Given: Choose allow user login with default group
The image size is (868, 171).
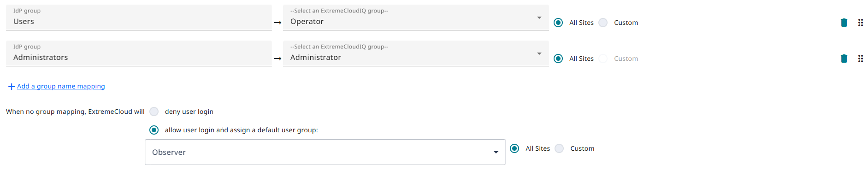Looking at the screenshot, I should (x=154, y=130).
